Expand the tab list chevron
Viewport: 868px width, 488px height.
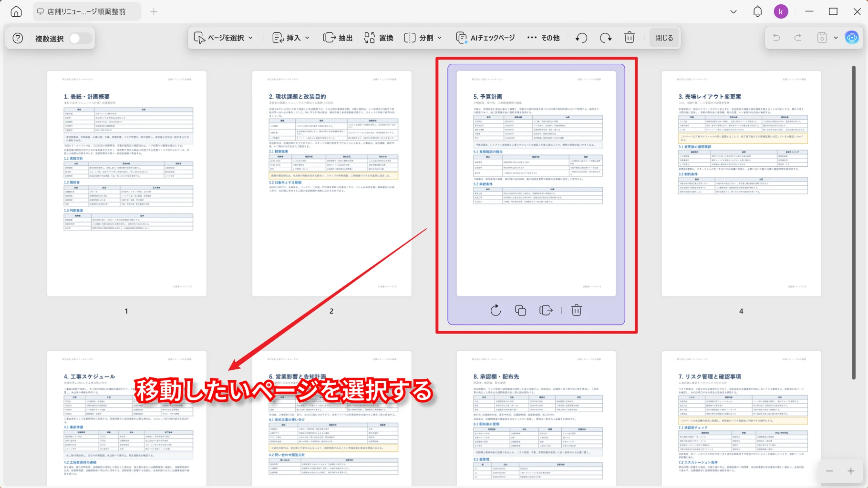point(734,12)
